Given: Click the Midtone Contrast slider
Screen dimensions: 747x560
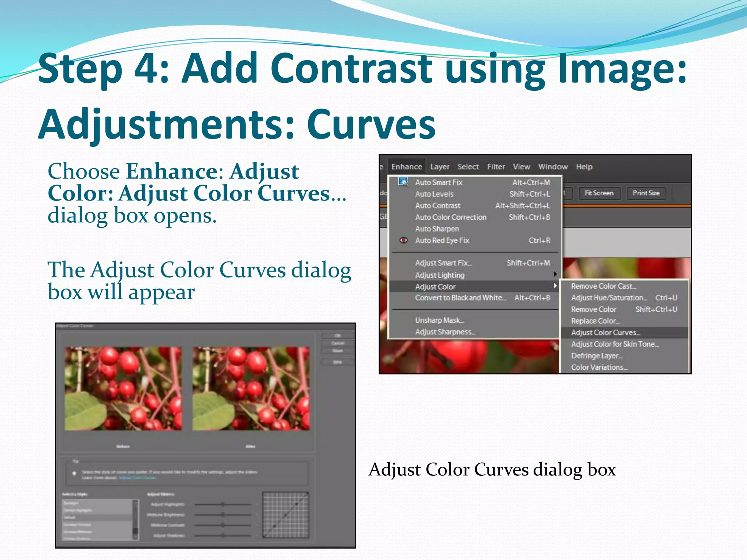Looking at the screenshot, I should click(223, 525).
